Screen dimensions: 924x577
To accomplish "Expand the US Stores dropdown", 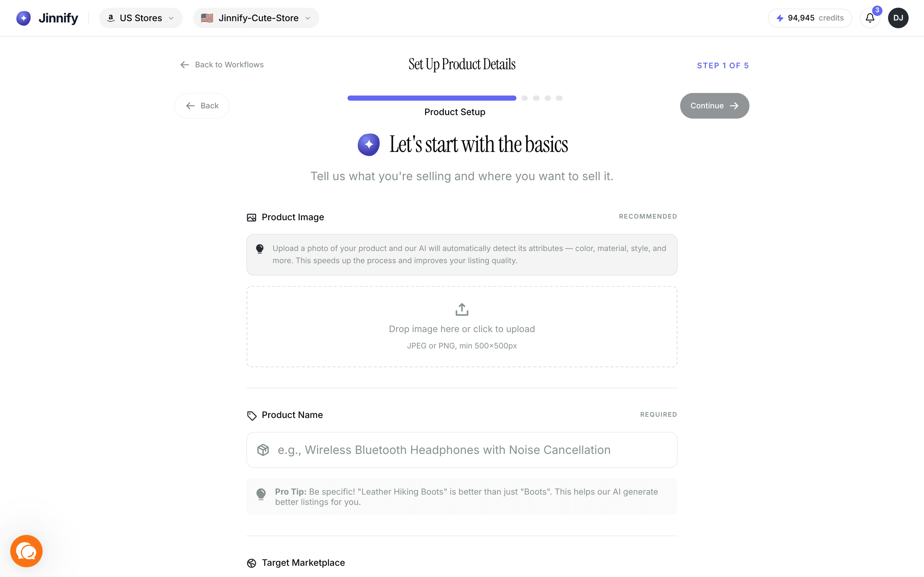I will pyautogui.click(x=141, y=18).
